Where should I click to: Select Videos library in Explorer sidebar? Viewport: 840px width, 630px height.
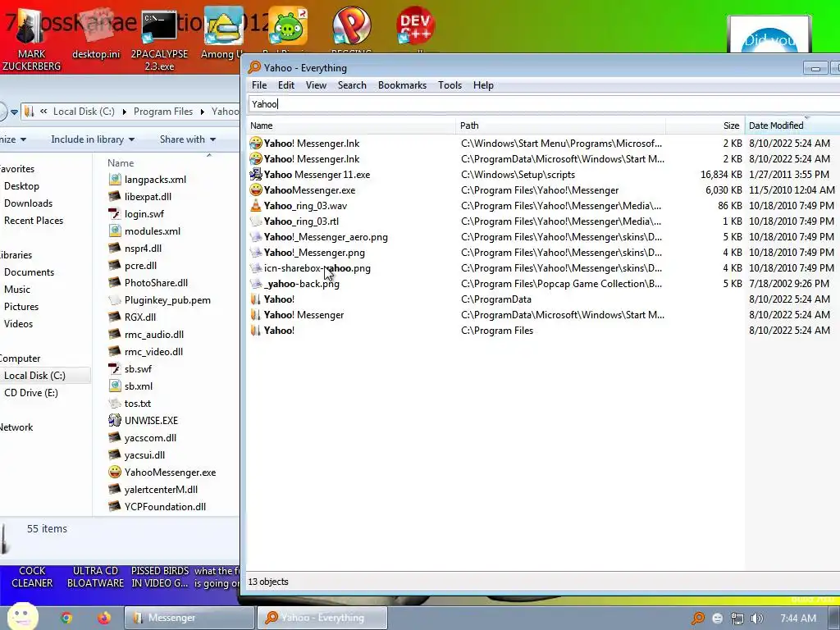pos(19,323)
